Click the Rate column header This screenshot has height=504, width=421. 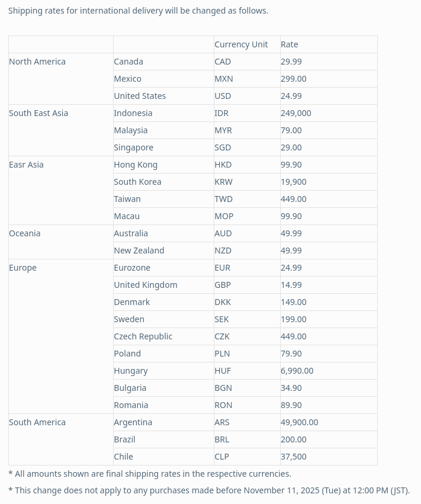290,44
